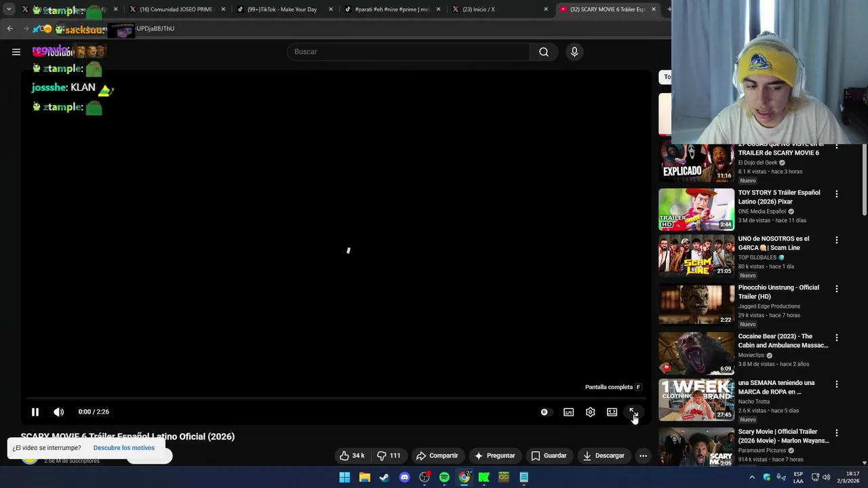Go back with browser back arrow
Screen dimensions: 868x488
[x=9, y=28]
